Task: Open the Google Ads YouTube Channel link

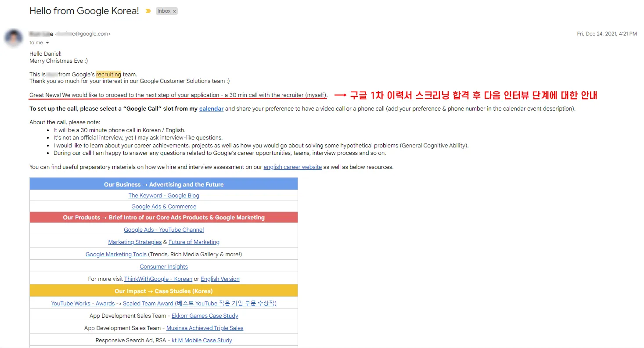Action: (163, 230)
